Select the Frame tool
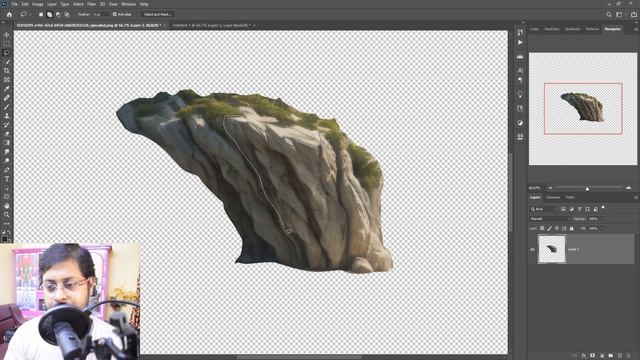Image resolution: width=640 pixels, height=360 pixels. [7, 80]
